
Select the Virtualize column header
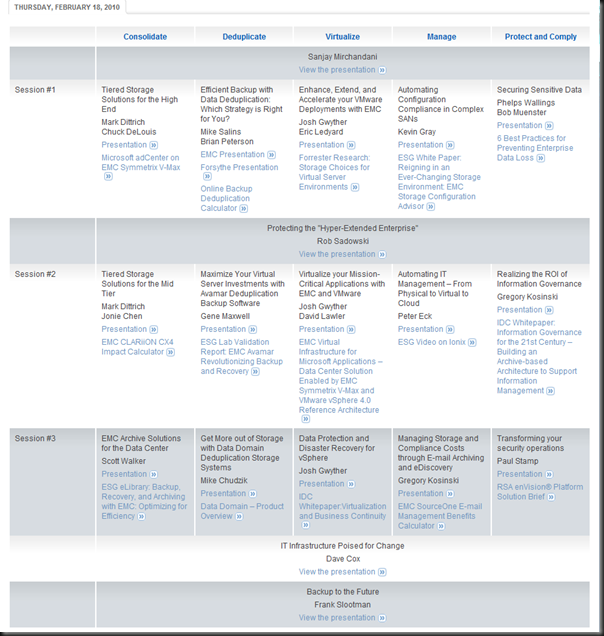click(x=342, y=37)
